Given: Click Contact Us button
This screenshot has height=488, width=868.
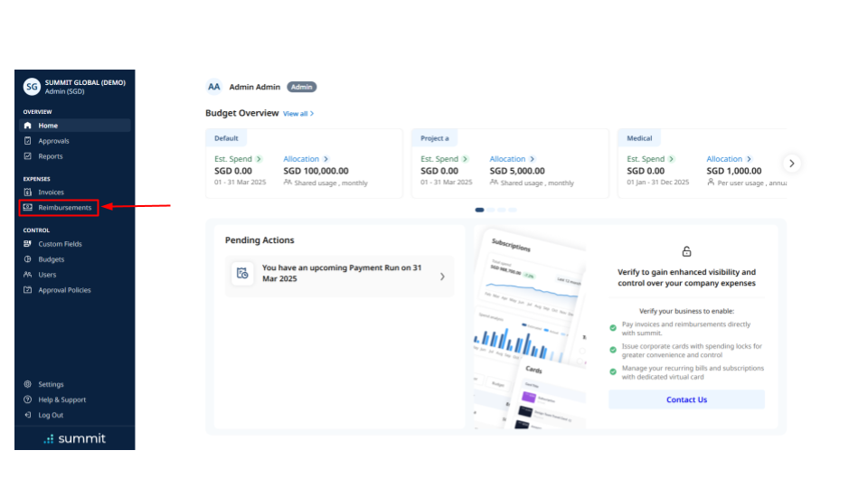Looking at the screenshot, I should coord(686,399).
